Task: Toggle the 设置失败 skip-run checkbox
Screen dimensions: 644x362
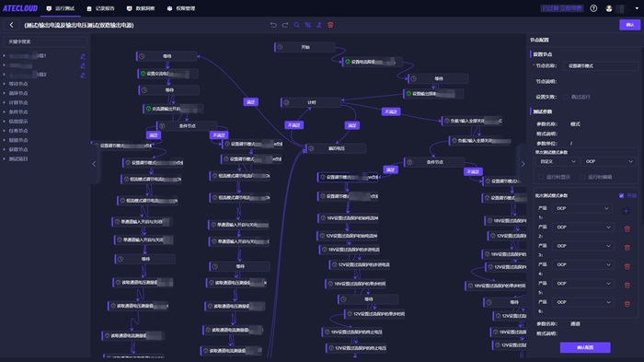Action: pos(566,97)
